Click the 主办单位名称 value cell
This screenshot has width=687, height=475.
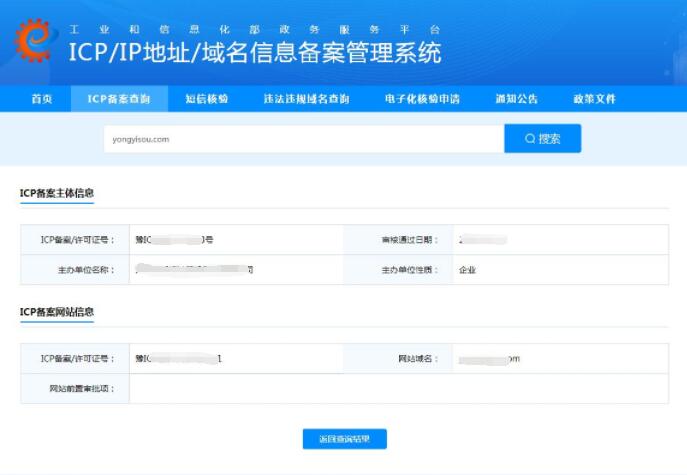[x=235, y=270]
